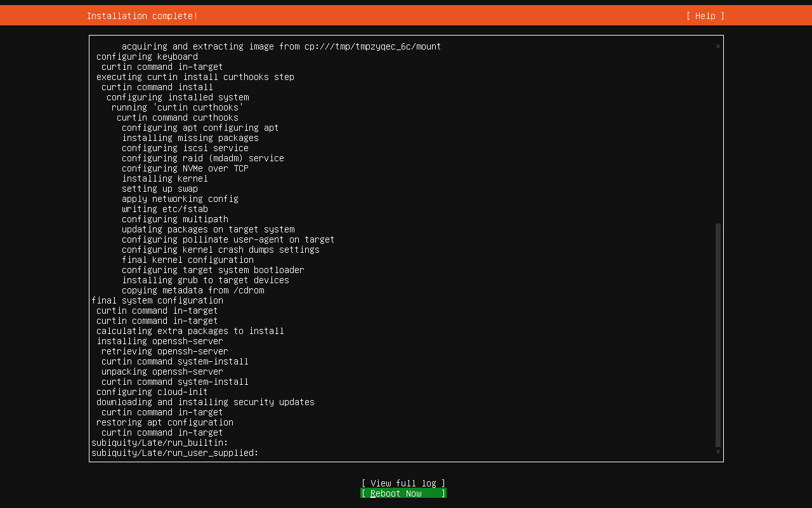Image resolution: width=812 pixels, height=508 pixels.
Task: Click the "running 'curtin curthooks'" line
Action: pyautogui.click(x=178, y=107)
